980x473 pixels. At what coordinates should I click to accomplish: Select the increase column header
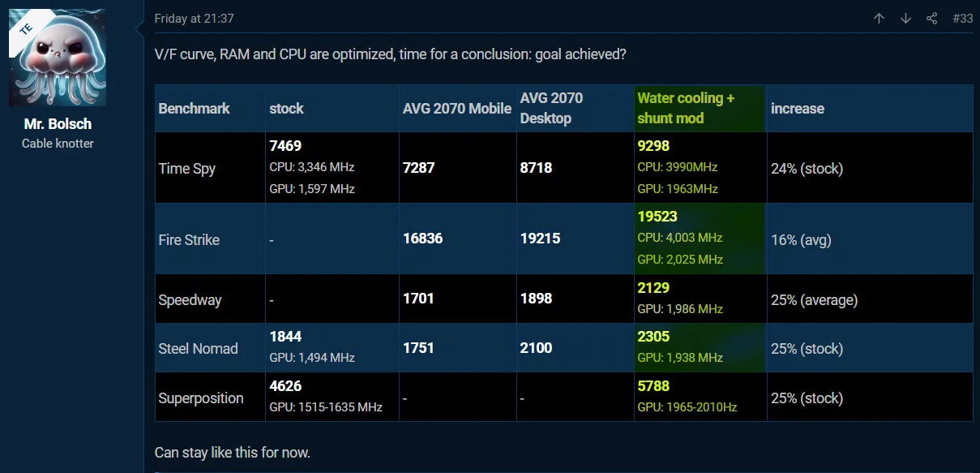click(x=798, y=109)
